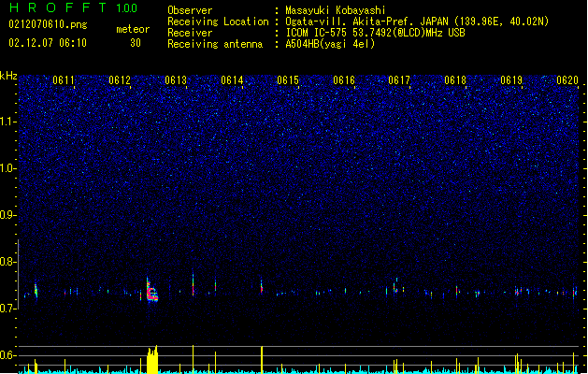
Task: Click the 0615 time axis marker
Action: tap(288, 80)
